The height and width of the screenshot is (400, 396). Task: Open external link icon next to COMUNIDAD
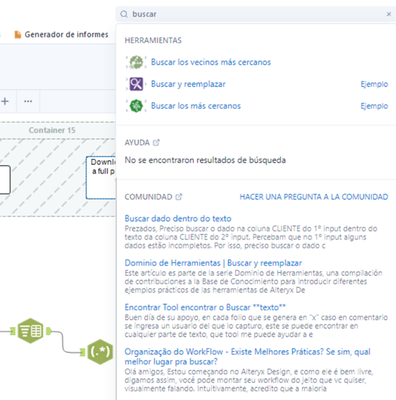pos(179,197)
